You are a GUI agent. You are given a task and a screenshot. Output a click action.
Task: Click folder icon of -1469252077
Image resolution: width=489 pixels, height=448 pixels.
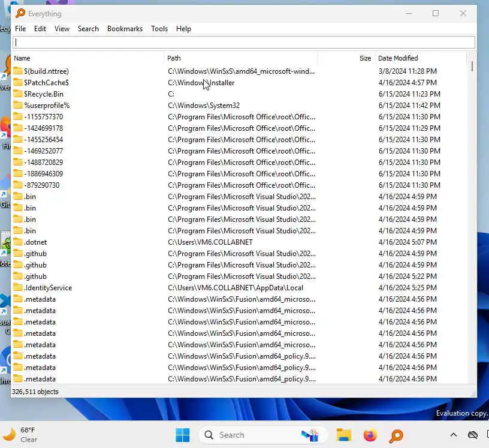(18, 151)
